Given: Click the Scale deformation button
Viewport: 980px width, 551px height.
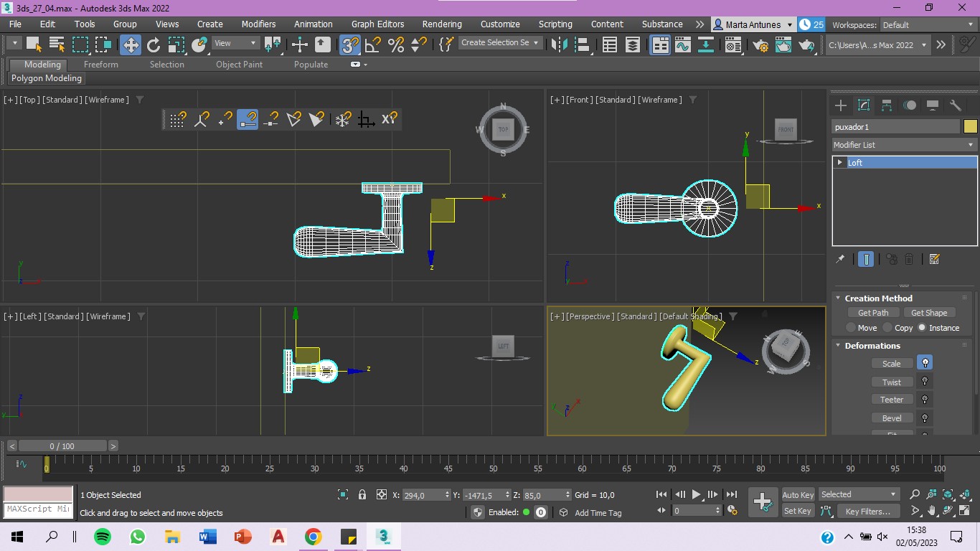Looking at the screenshot, I should [892, 364].
